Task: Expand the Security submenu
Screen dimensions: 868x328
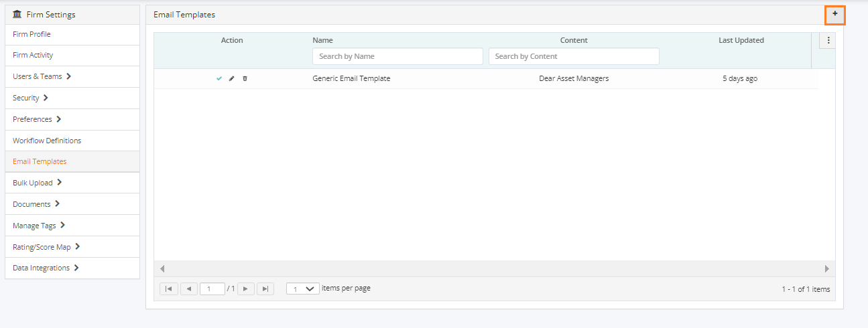Action: coord(45,98)
